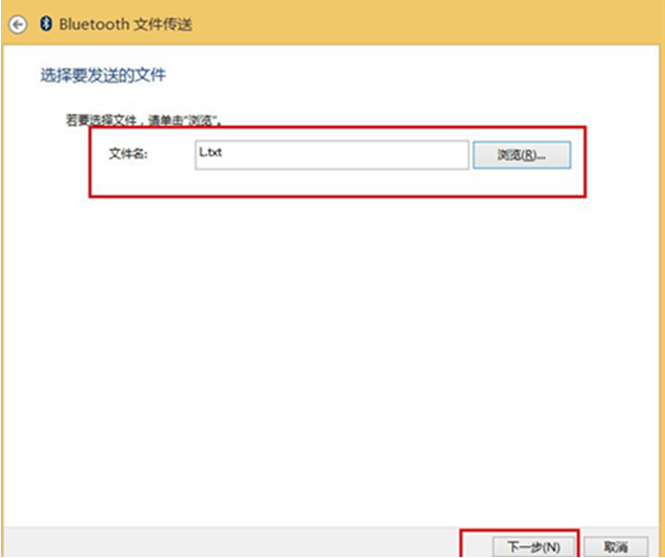Go back to the previous wizard page
The width and height of the screenshot is (665, 558).
(17, 24)
